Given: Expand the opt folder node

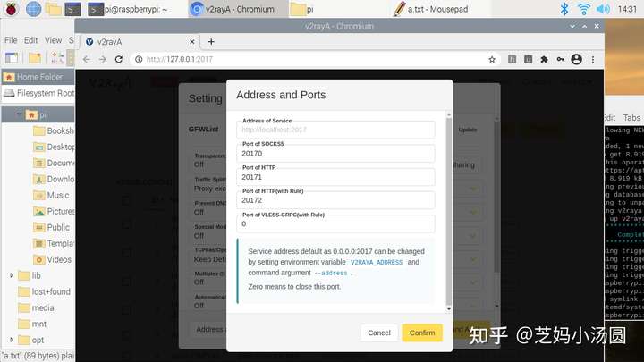Looking at the screenshot, I should coord(12,340).
